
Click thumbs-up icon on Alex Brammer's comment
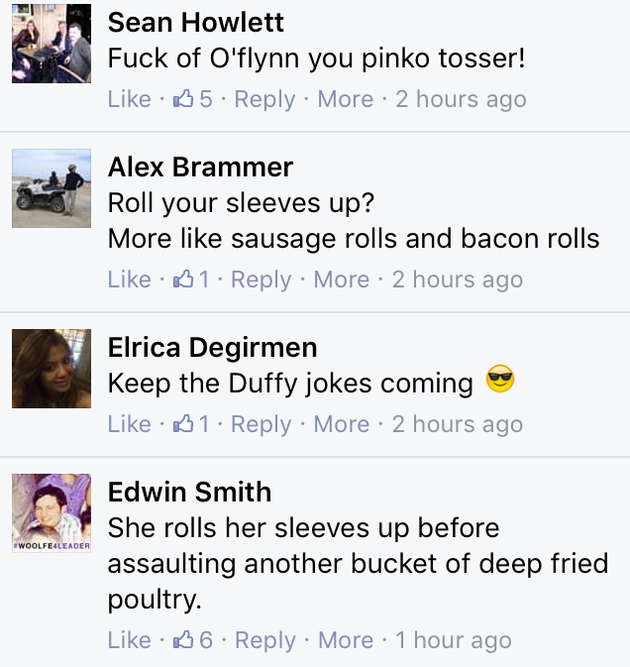tap(183, 279)
